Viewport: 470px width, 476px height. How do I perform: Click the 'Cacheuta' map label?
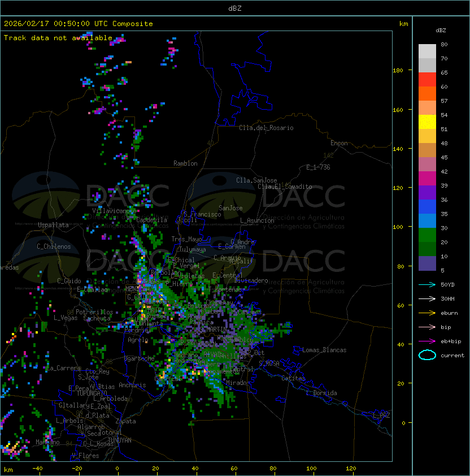click(97, 318)
